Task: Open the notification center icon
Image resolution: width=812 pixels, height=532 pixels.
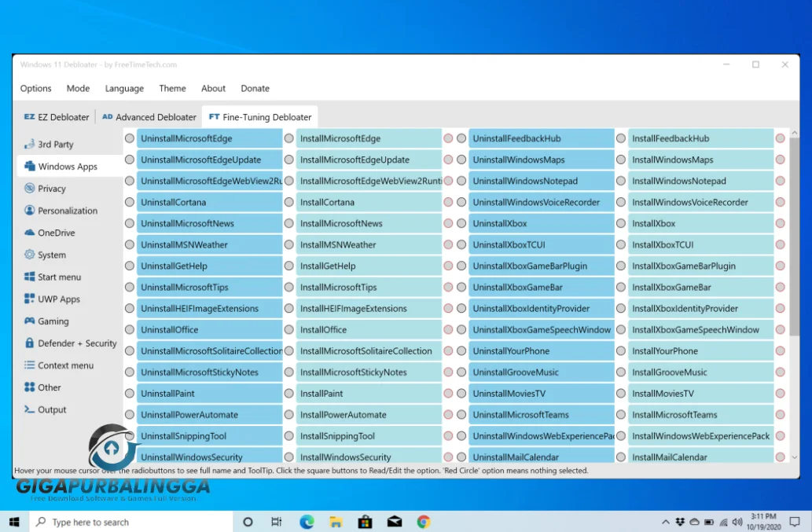Action: 795,522
